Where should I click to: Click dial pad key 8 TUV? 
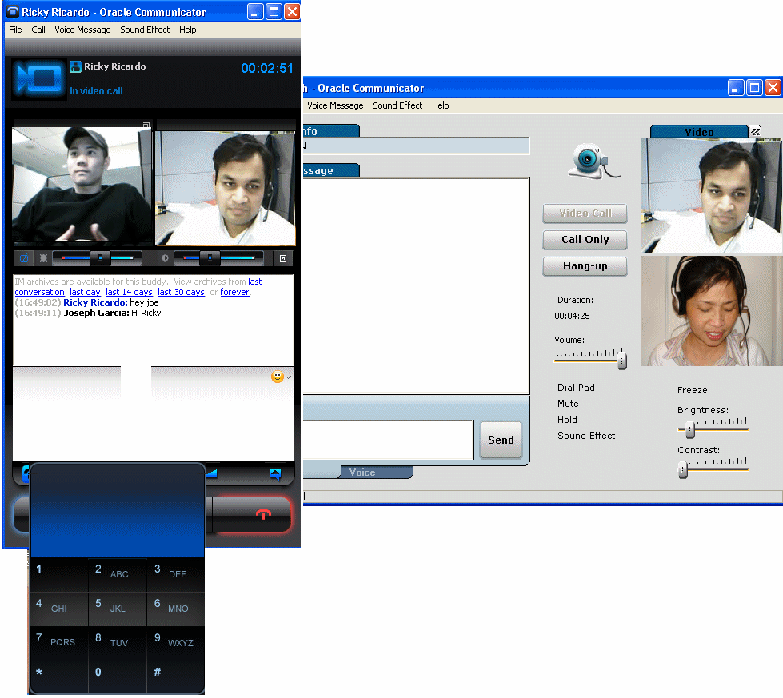[x=117, y=641]
